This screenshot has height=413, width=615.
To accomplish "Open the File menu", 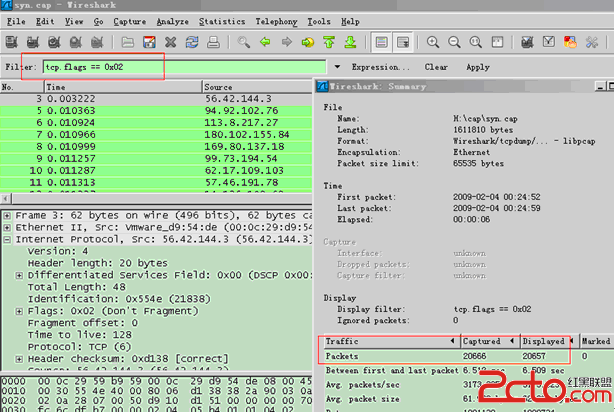I will tap(16, 22).
